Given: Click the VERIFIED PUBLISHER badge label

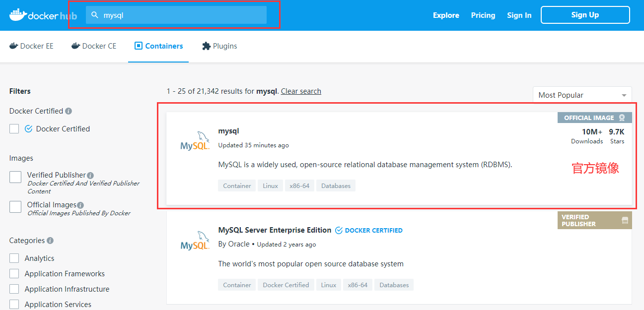Looking at the screenshot, I should 579,220.
